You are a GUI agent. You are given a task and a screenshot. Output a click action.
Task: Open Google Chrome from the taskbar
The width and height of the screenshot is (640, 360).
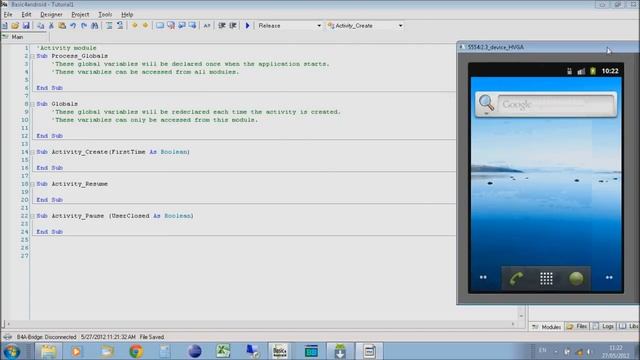pos(136,351)
